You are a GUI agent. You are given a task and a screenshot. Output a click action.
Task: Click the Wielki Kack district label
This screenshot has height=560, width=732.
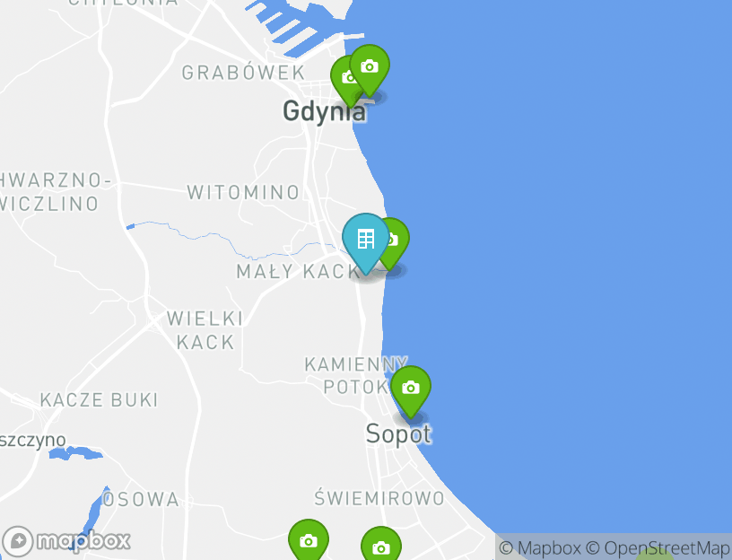205,330
